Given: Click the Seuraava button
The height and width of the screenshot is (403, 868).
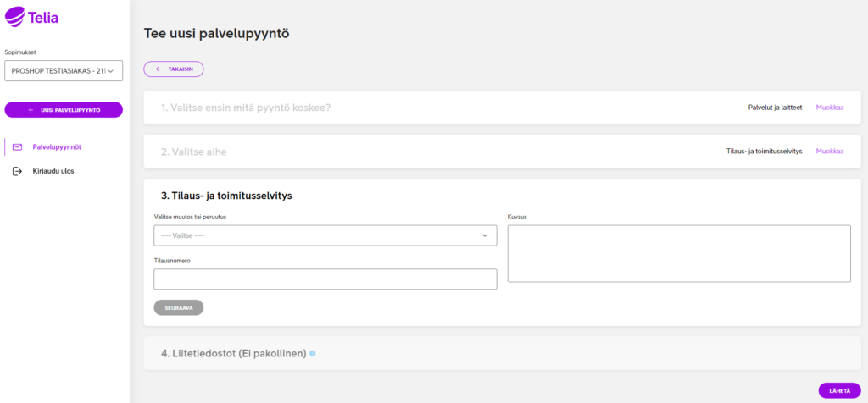Looking at the screenshot, I should 179,308.
